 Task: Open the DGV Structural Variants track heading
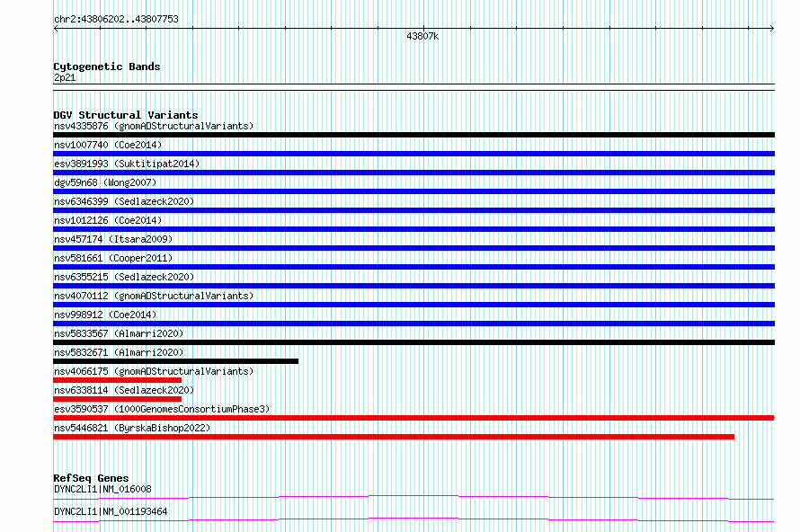tap(126, 115)
